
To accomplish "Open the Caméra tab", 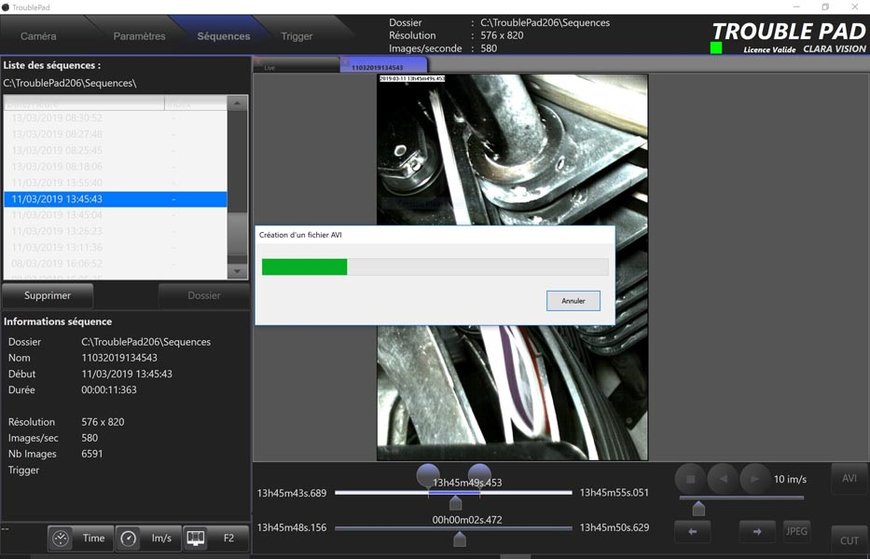I will click(38, 36).
